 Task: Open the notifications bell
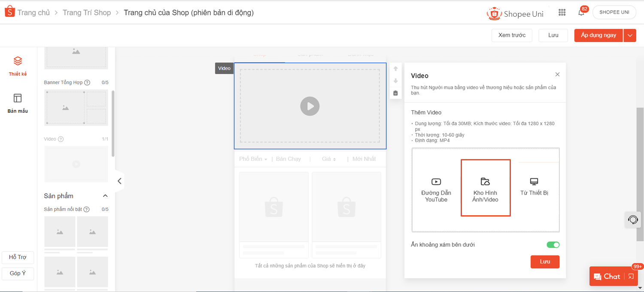(581, 12)
